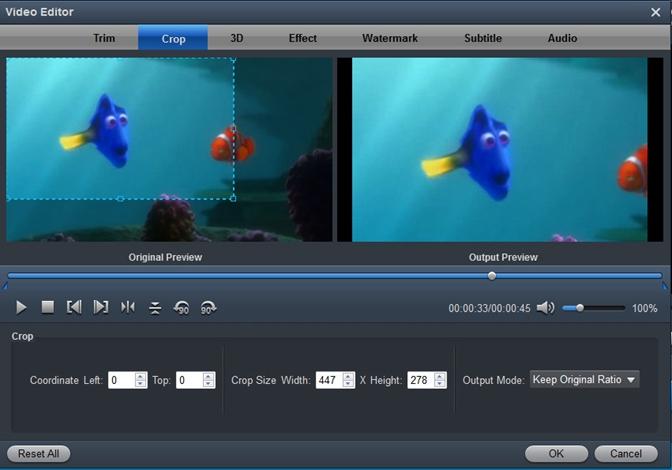This screenshot has width=672, height=470.
Task: Increase the Top coordinate with up arrow
Action: (208, 376)
